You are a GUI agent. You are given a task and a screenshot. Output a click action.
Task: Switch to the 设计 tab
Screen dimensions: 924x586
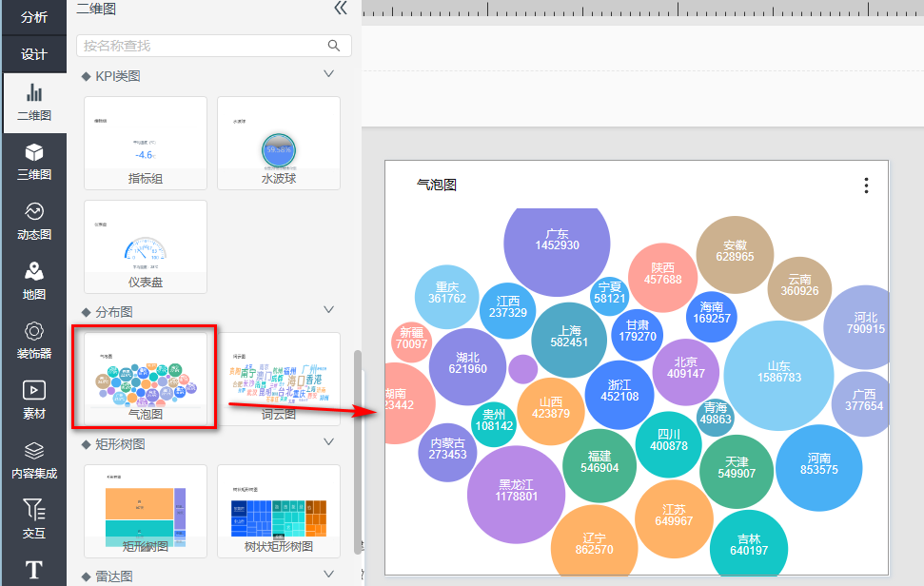tap(33, 54)
